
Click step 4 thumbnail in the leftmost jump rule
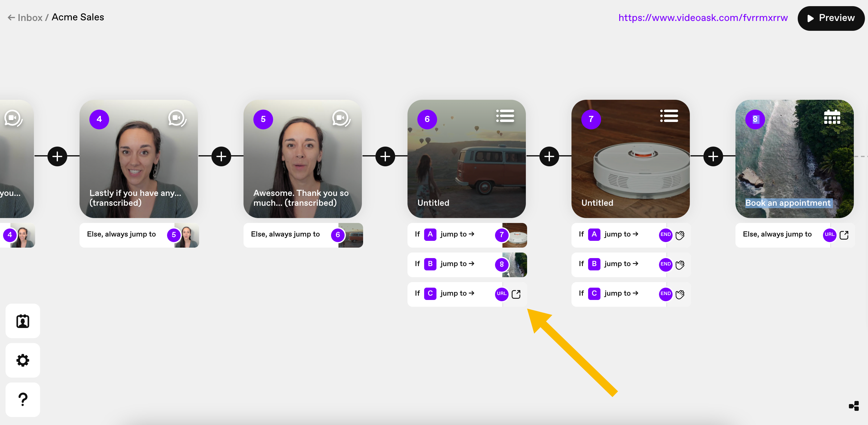coord(23,235)
